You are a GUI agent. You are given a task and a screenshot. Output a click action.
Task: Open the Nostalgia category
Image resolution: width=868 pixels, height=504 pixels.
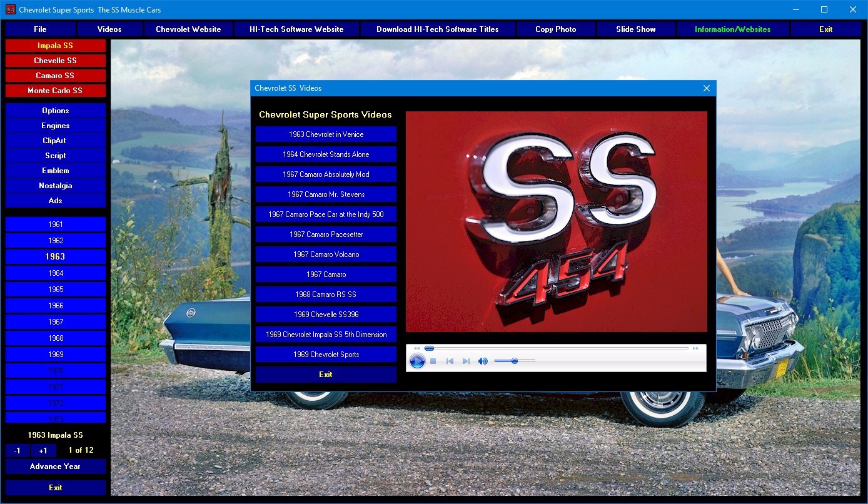coord(56,186)
